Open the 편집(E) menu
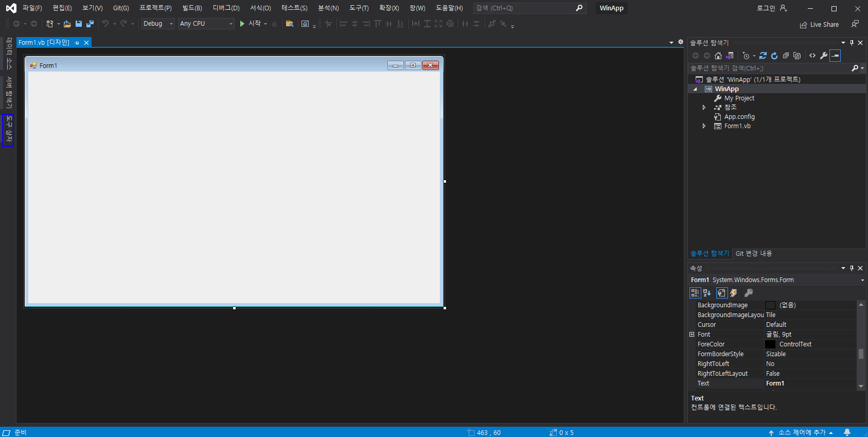868x437 pixels. pos(62,8)
